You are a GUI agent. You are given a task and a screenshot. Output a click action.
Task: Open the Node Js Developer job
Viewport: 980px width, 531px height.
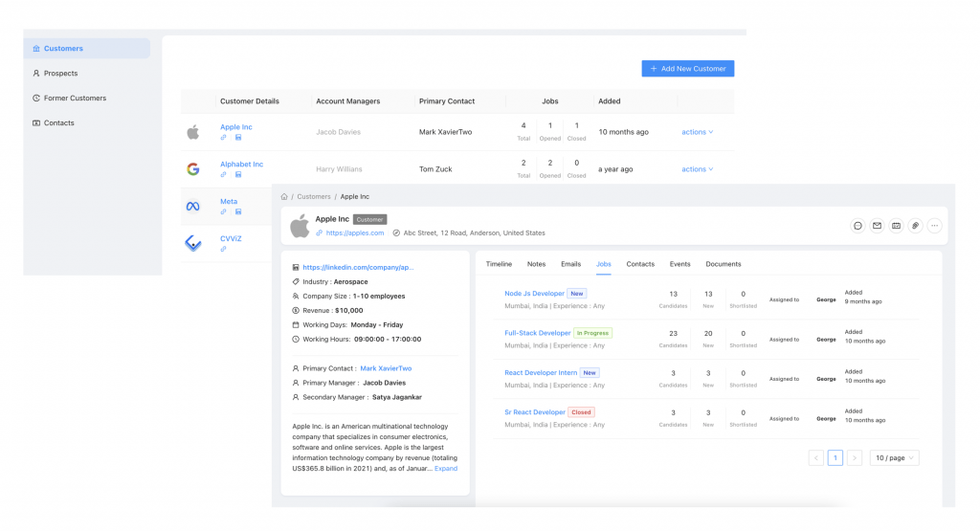click(534, 293)
